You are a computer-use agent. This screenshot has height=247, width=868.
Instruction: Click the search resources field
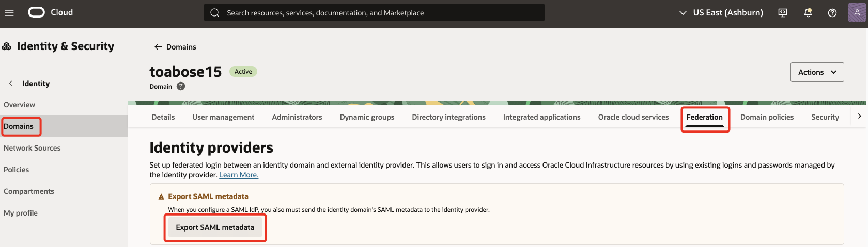point(374,13)
